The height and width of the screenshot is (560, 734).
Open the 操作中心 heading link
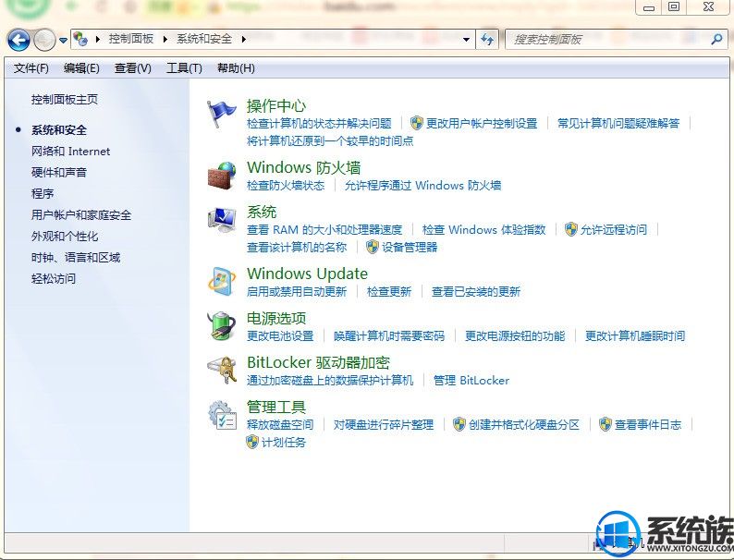[276, 105]
